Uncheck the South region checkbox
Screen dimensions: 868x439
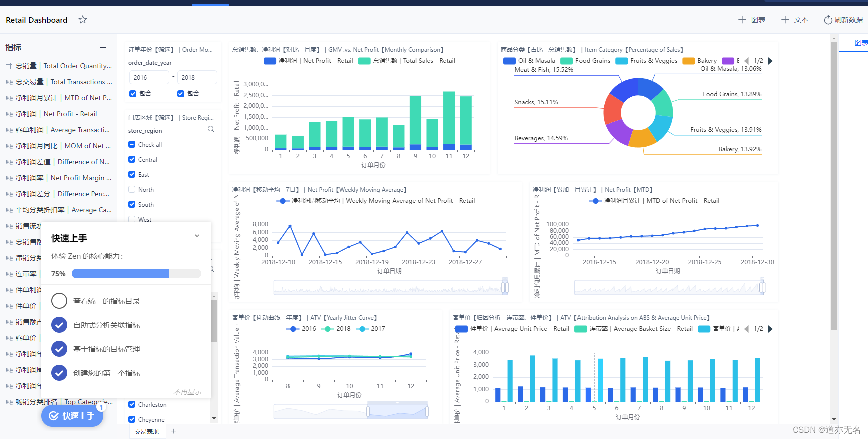pyautogui.click(x=132, y=204)
